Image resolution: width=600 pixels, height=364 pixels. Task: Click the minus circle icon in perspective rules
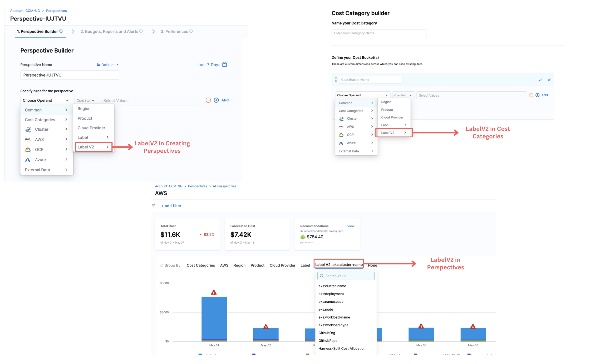tap(208, 100)
